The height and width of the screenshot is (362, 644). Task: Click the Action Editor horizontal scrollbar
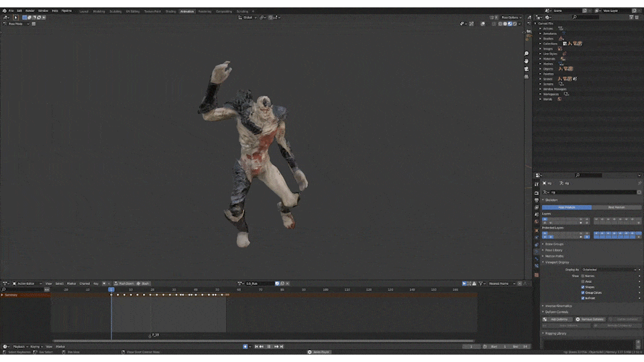[x=262, y=341]
